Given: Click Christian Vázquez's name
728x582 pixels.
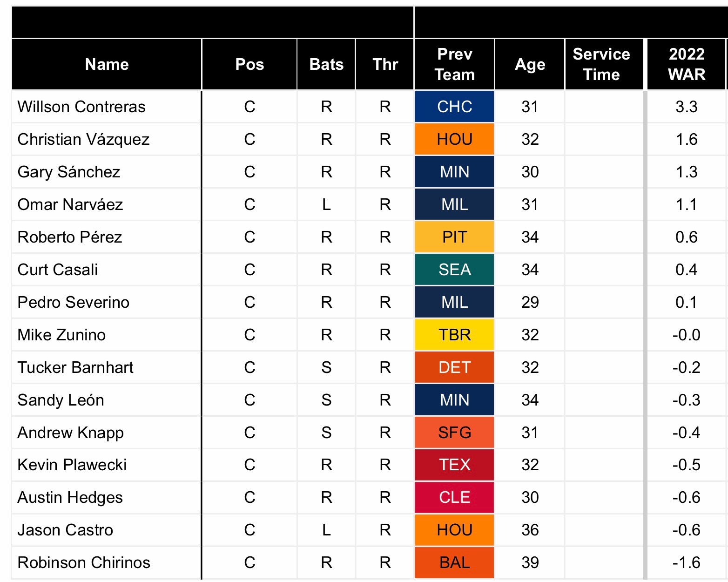Looking at the screenshot, I should [83, 139].
